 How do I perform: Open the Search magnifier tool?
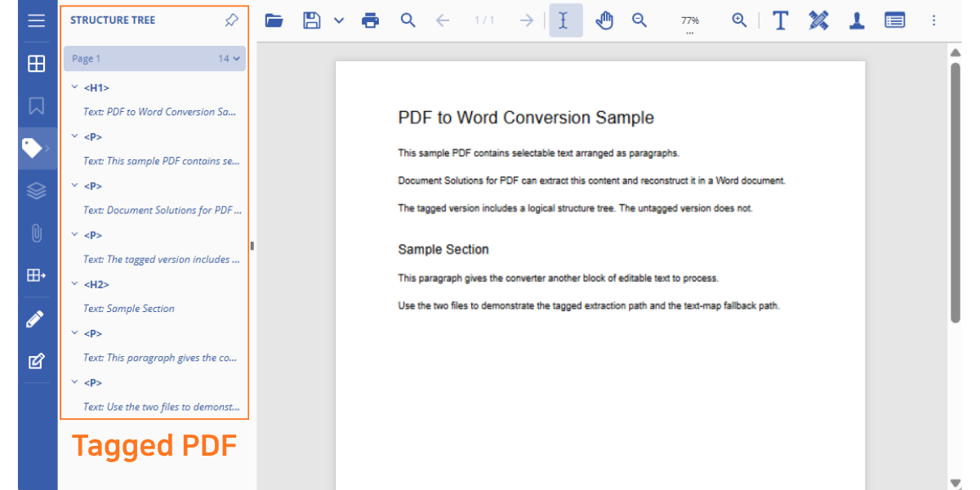pyautogui.click(x=408, y=20)
